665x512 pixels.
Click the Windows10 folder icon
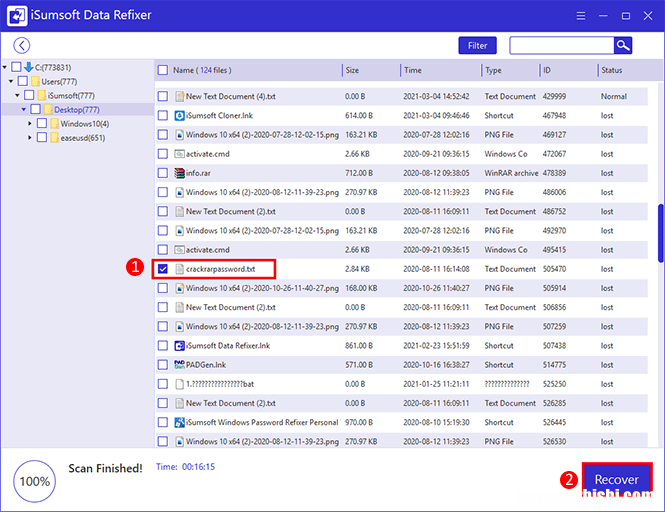click(54, 123)
